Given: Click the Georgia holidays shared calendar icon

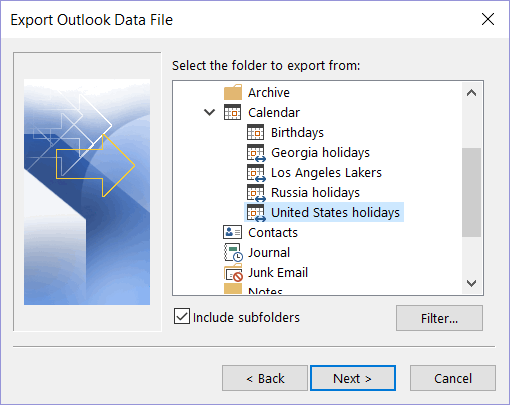Looking at the screenshot, I should tap(256, 153).
